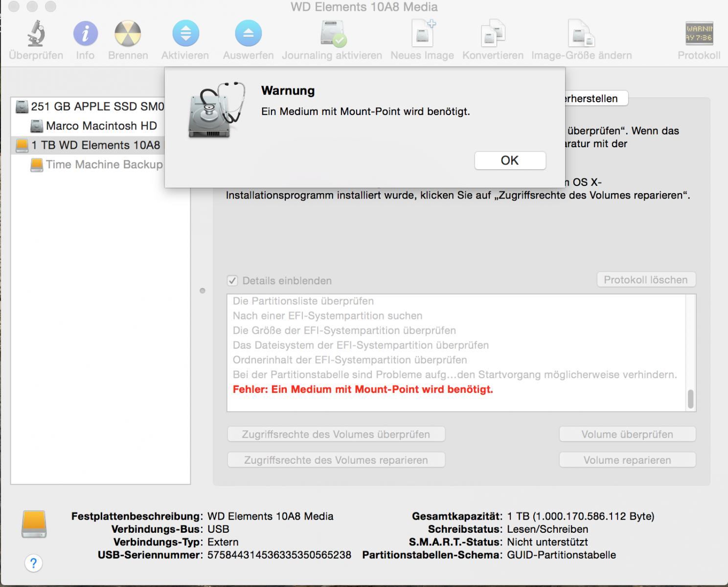The height and width of the screenshot is (587, 728).
Task: Click log entry 'Die Partitionsliste überprüfen'
Action: pos(303,301)
